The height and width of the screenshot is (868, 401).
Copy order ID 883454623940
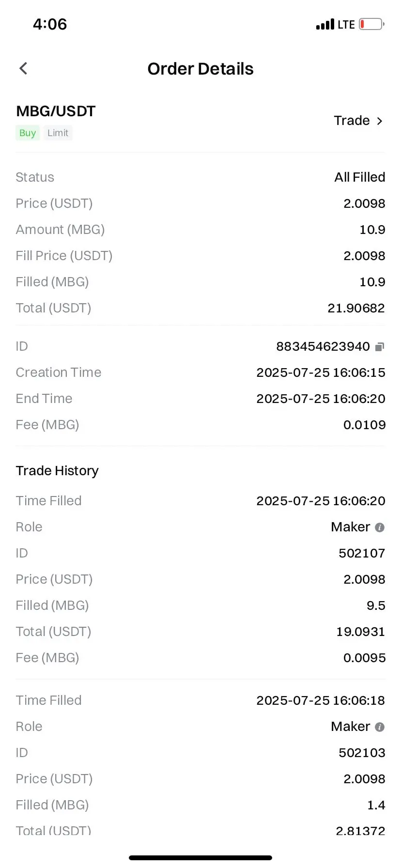point(380,346)
